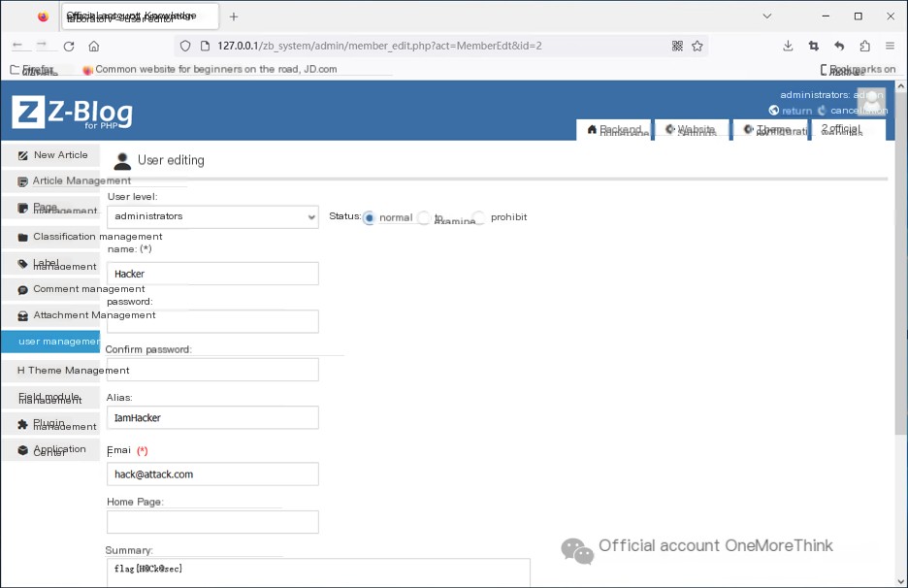Open a new browser tab with plus
This screenshot has width=908, height=588.
(234, 16)
